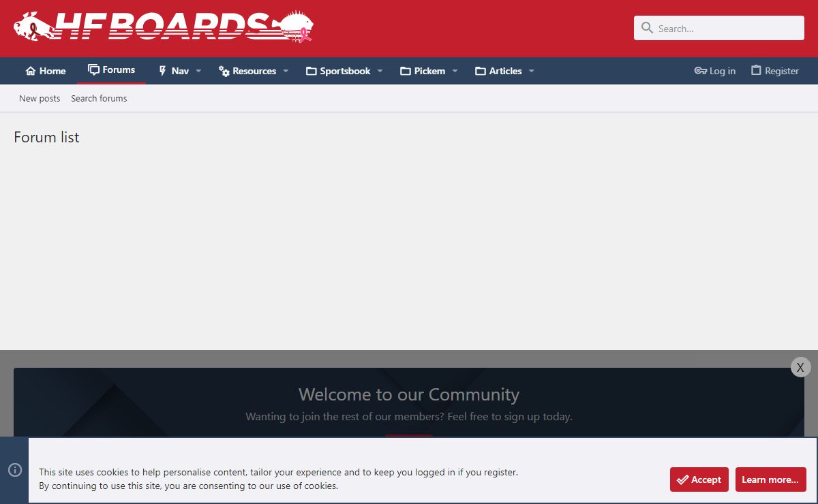Screen dimensions: 818x504
Task: Click the Log in link
Action: (x=714, y=71)
